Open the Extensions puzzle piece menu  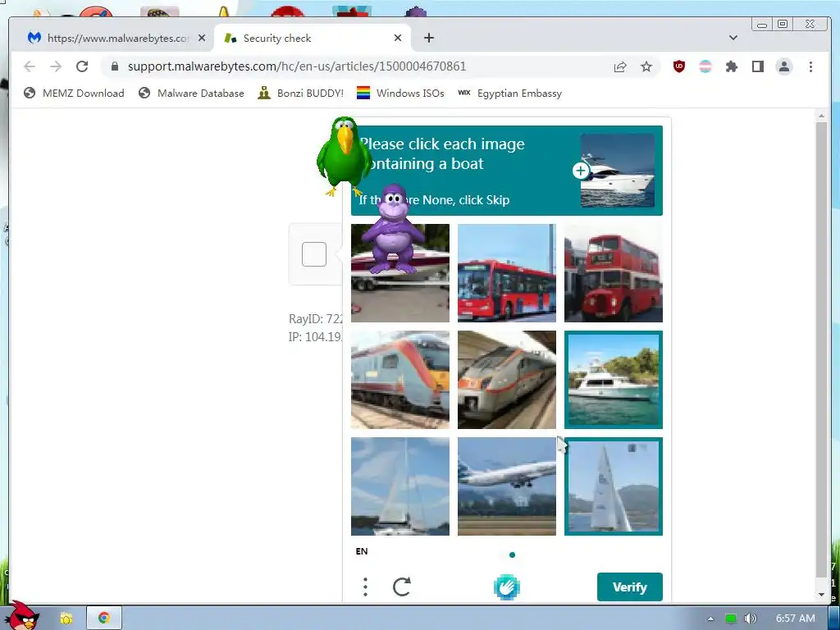coord(731,66)
